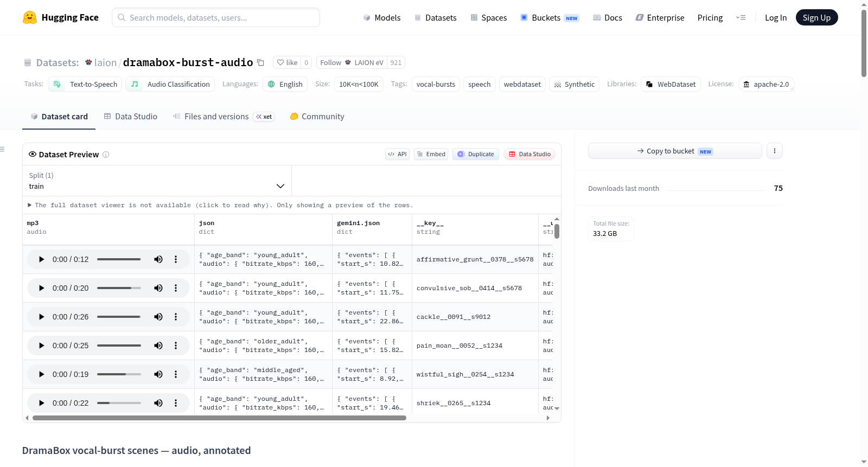Play the 0:25 pain_moan audio
Viewport: 868px width, 467px height.
41,346
